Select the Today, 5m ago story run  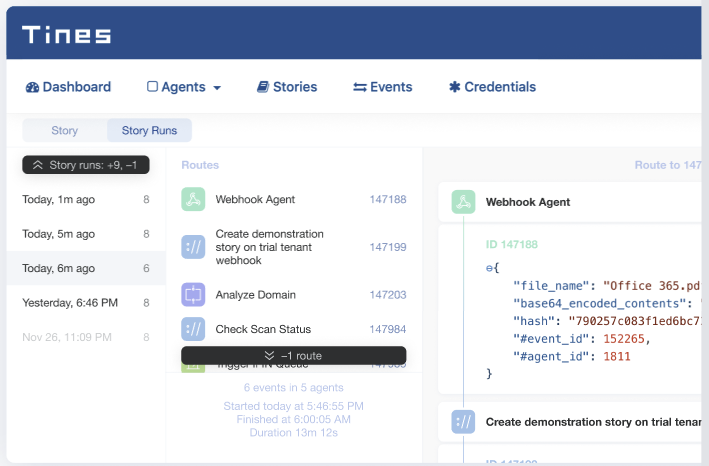click(86, 234)
